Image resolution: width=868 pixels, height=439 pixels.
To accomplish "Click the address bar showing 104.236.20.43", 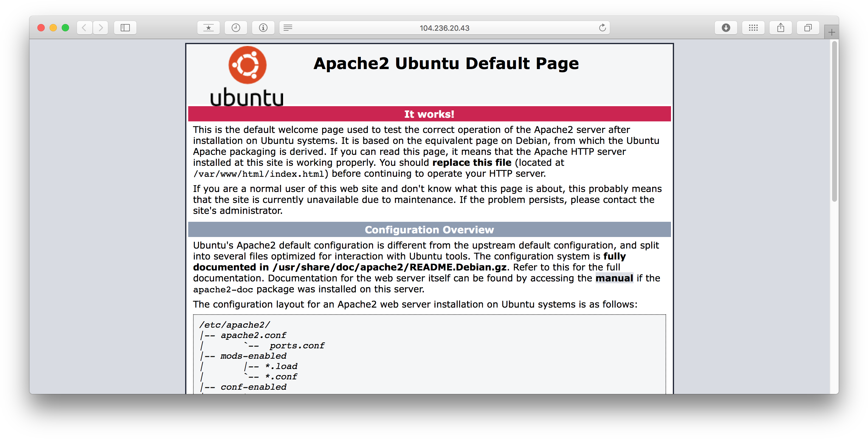I will tap(444, 28).
